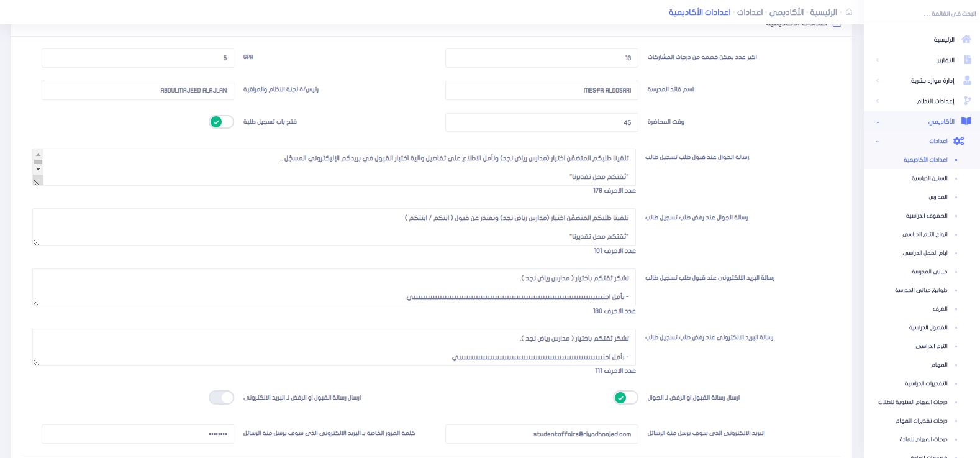This screenshot has width=980, height=458.
Task: Click the gears icon beside اعدادات
Action: [x=959, y=141]
